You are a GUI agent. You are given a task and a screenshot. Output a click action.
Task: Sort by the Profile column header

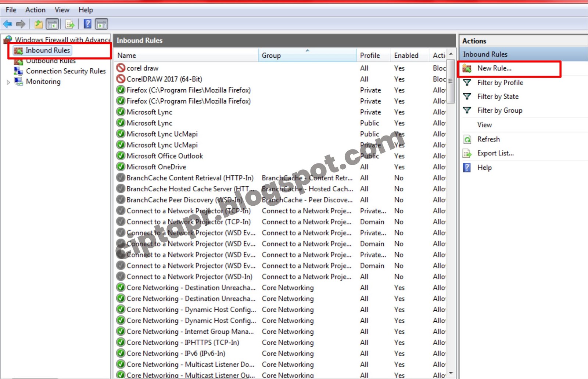click(x=373, y=55)
